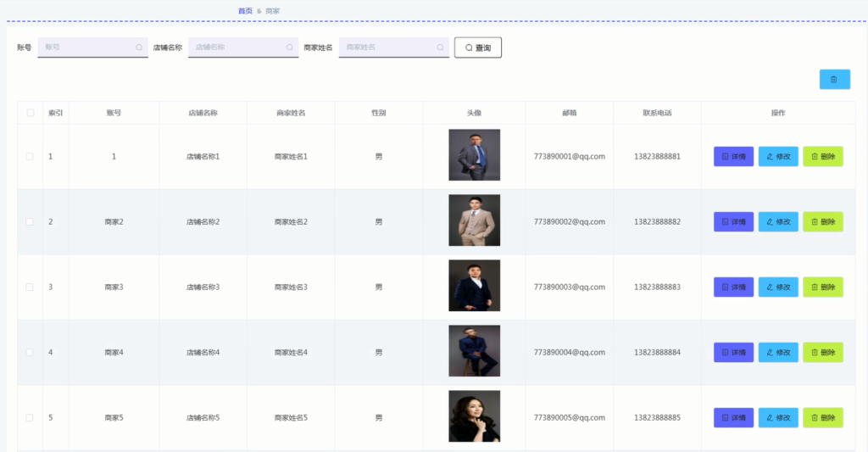Click the 商家姓名4 cell
The width and height of the screenshot is (868, 452).
(292, 353)
